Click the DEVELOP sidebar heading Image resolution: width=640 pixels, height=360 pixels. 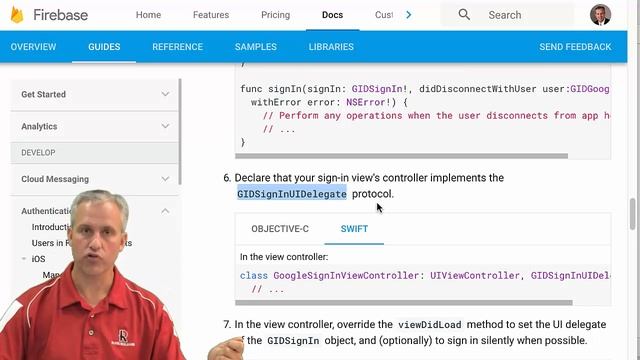(38, 153)
